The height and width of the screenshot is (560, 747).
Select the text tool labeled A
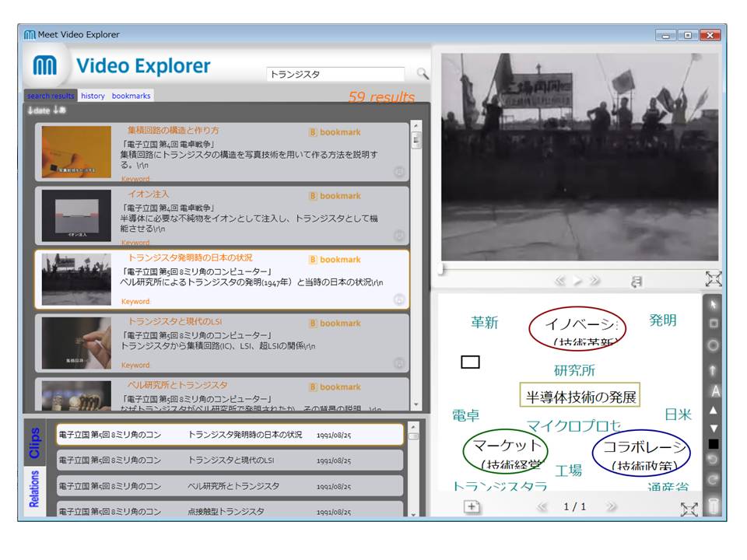714,390
